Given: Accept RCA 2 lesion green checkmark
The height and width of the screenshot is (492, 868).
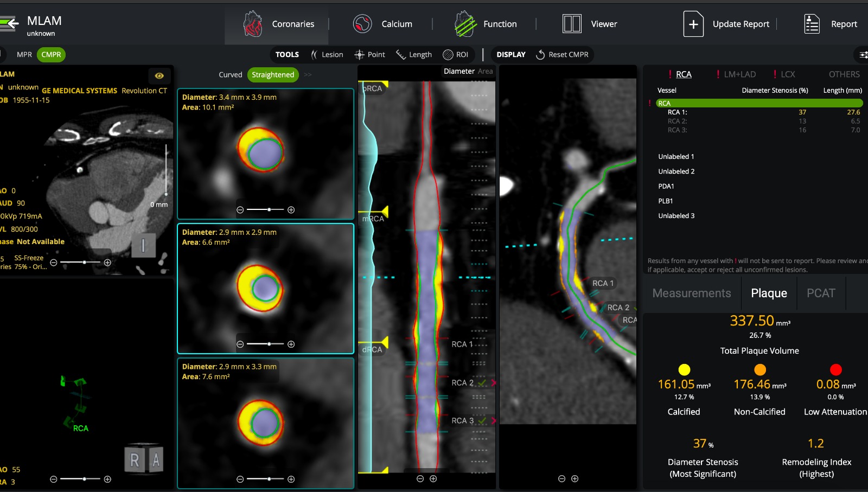Looking at the screenshot, I should [482, 383].
